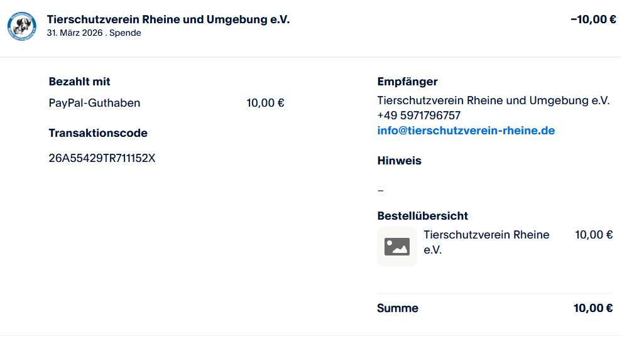This screenshot has width=644, height=349.
Task: Open the info@tierschutzverein-rheine.de email link
Action: click(x=466, y=131)
